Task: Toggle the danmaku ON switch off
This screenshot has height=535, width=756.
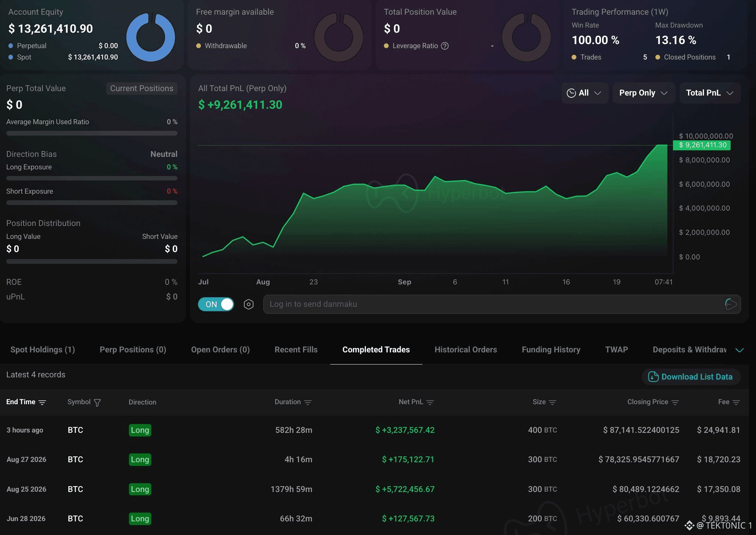Action: (x=216, y=304)
